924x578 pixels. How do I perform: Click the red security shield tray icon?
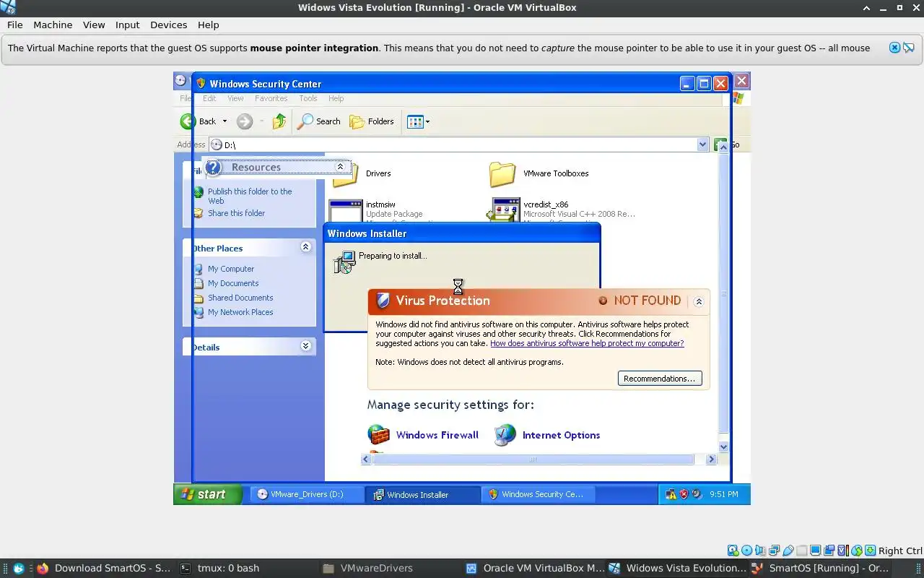click(684, 494)
